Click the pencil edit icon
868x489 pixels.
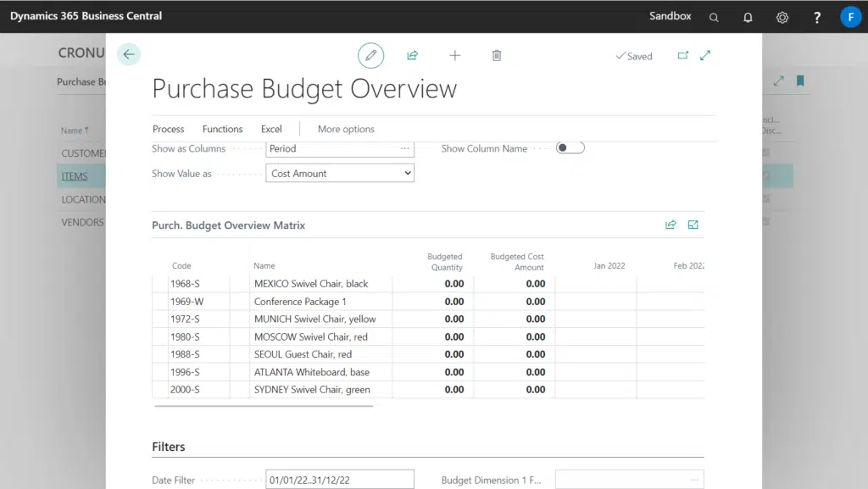[370, 56]
